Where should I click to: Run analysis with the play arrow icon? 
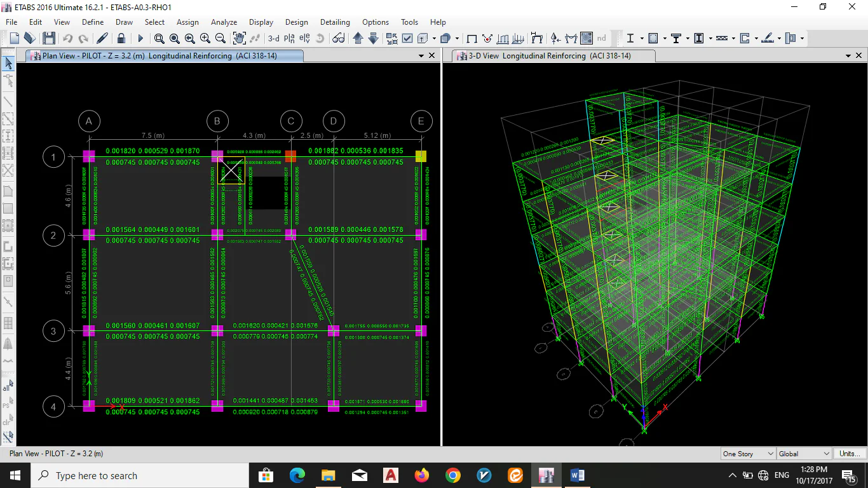[141, 38]
